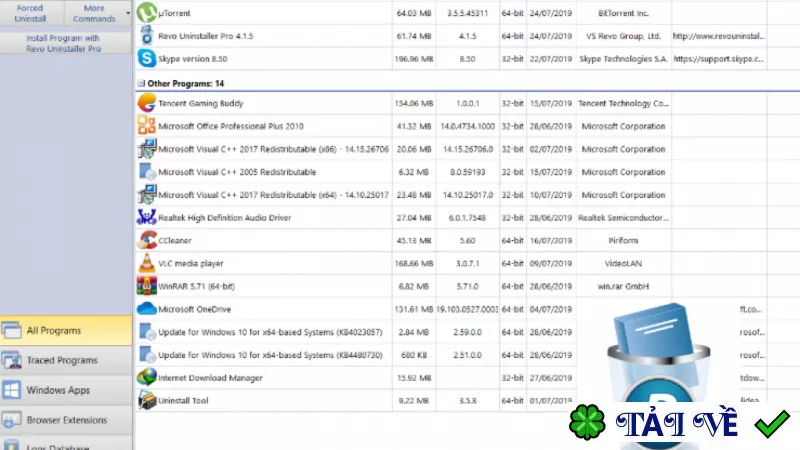The image size is (800, 450).
Task: Click the 680 KB size cell
Action: tap(414, 355)
